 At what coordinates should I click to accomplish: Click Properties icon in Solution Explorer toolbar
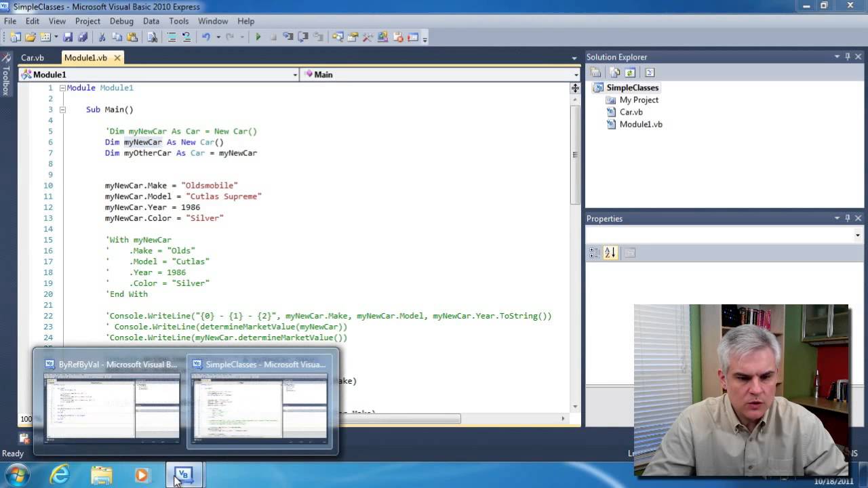point(595,73)
